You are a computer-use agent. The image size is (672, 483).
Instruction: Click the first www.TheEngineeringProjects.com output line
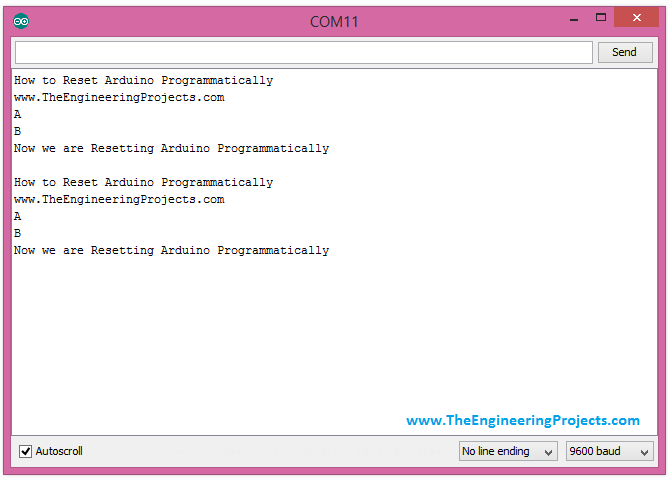pos(119,97)
